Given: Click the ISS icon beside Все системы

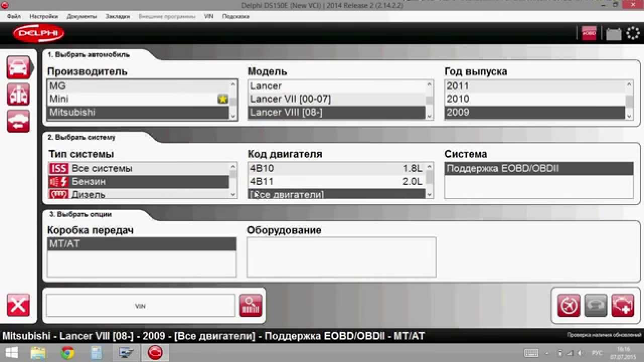Looking at the screenshot, I should point(58,168).
